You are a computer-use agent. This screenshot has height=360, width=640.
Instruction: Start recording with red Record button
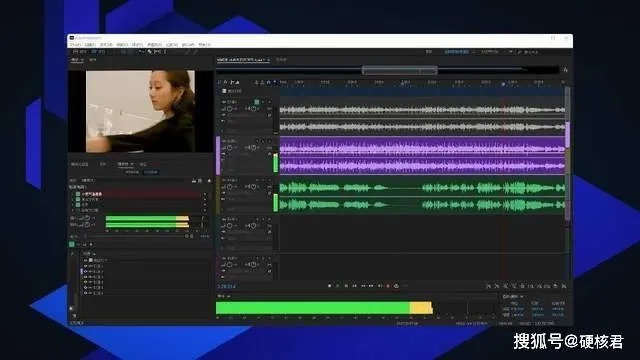(388, 286)
